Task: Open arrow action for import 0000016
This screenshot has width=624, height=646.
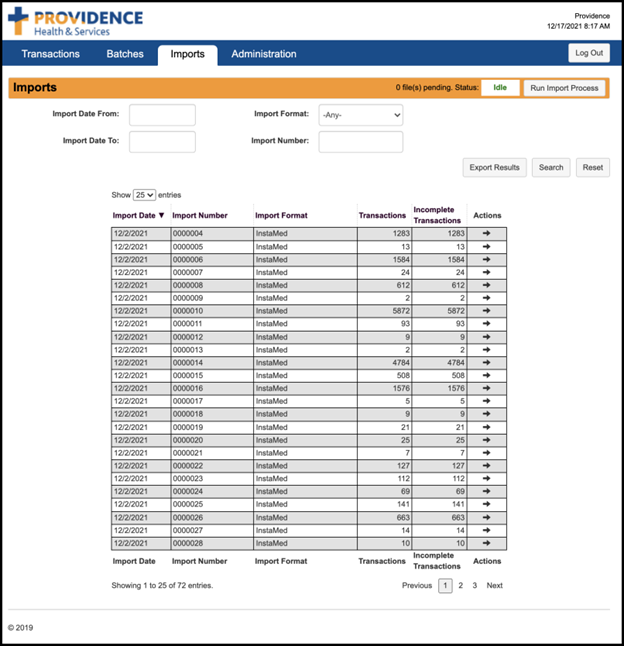Action: 486,388
